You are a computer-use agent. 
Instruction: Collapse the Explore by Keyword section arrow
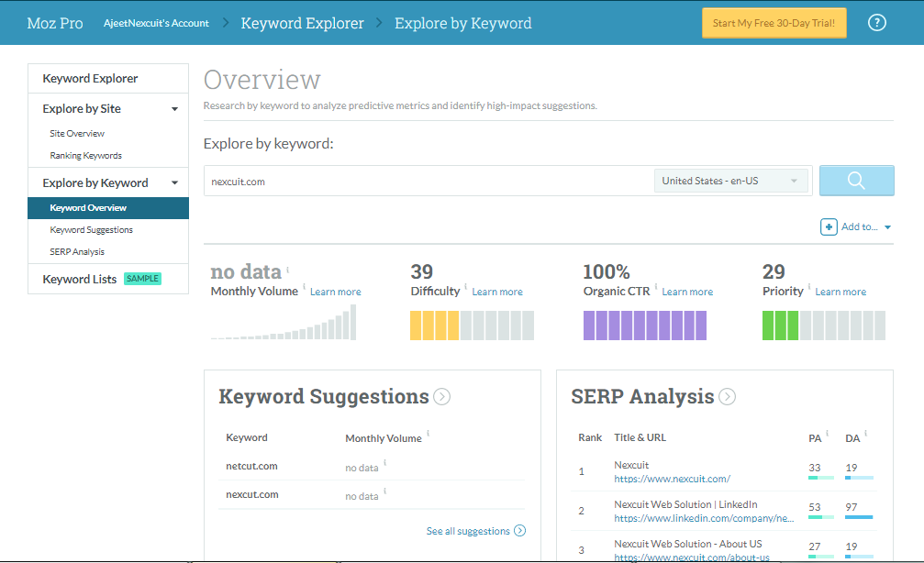(x=174, y=183)
